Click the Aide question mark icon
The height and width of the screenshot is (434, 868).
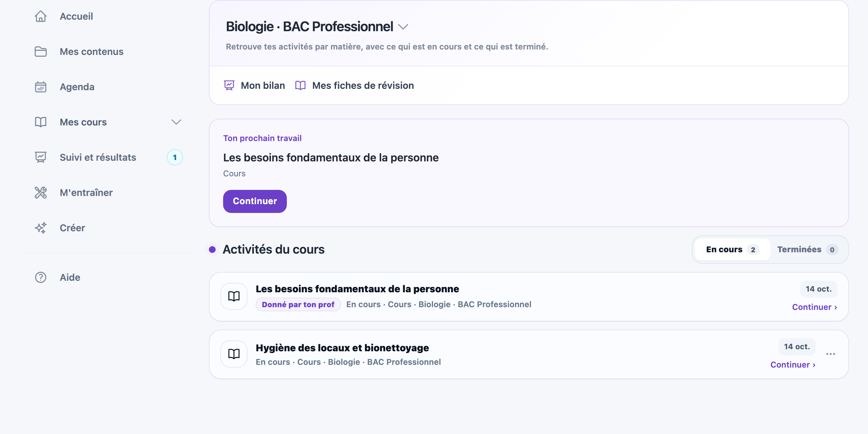point(41,277)
